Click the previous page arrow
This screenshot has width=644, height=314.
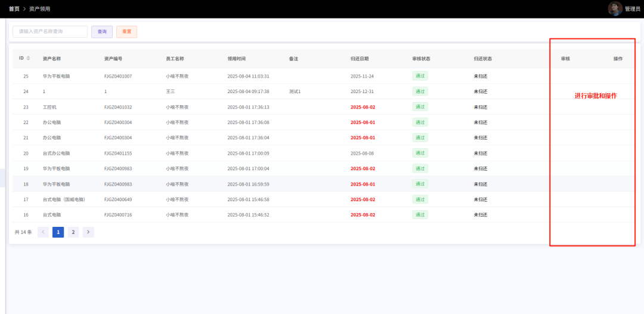(x=43, y=232)
